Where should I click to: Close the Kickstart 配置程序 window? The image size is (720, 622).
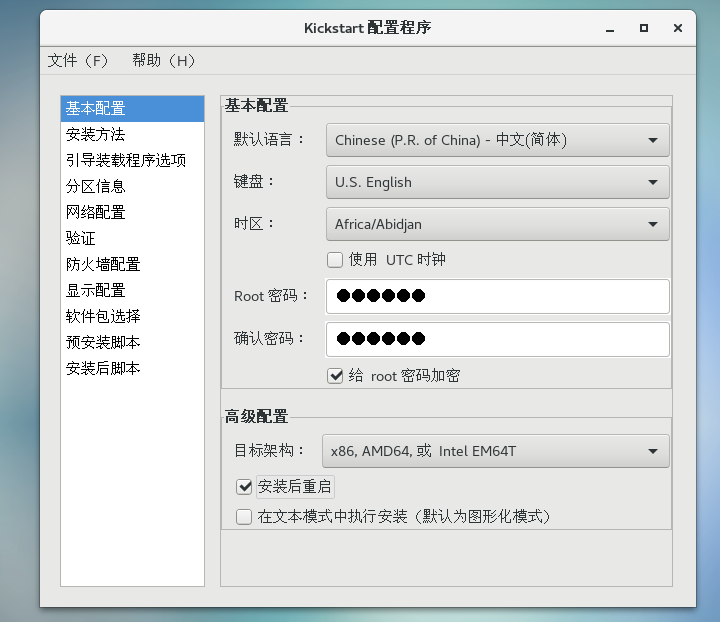point(678,28)
